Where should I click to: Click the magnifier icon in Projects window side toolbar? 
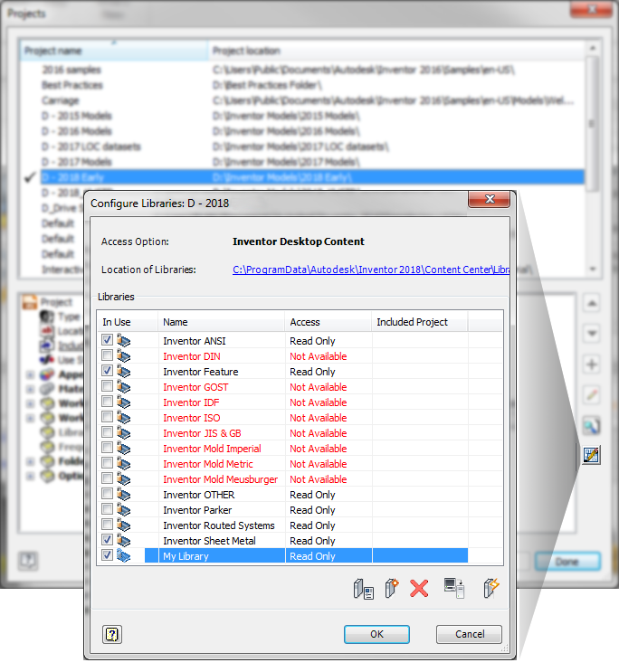coord(592,426)
